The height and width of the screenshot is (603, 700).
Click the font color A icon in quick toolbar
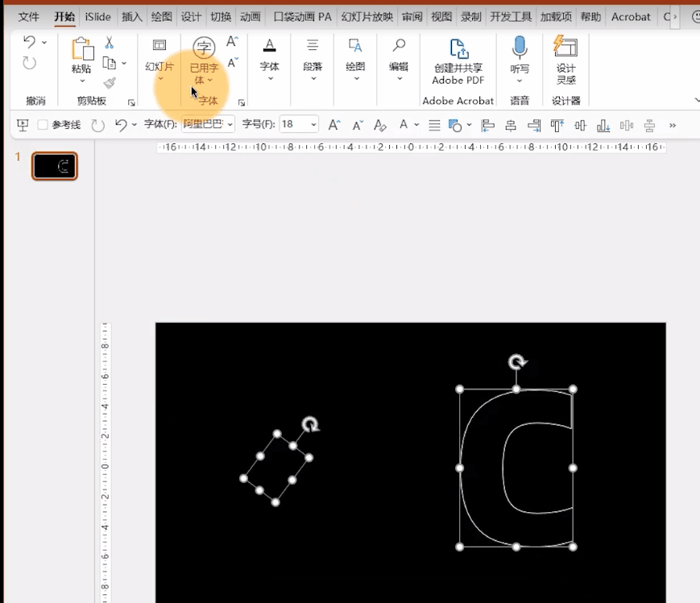pos(403,125)
